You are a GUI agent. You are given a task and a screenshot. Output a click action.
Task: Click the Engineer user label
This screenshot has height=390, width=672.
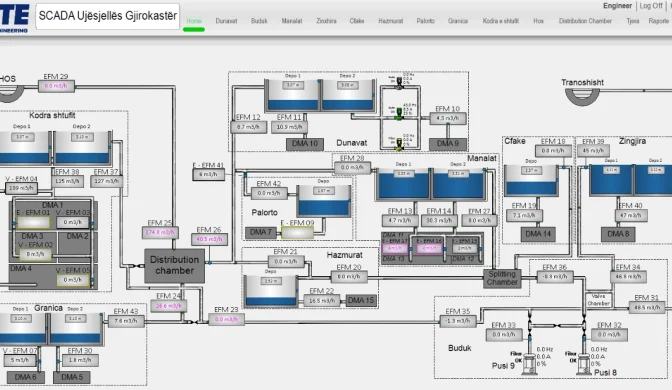(x=617, y=6)
